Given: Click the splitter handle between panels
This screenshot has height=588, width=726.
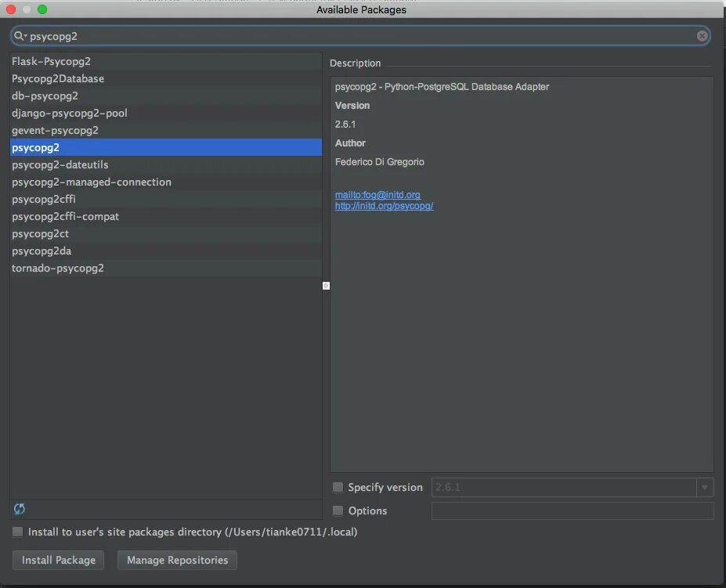Looking at the screenshot, I should [x=326, y=286].
